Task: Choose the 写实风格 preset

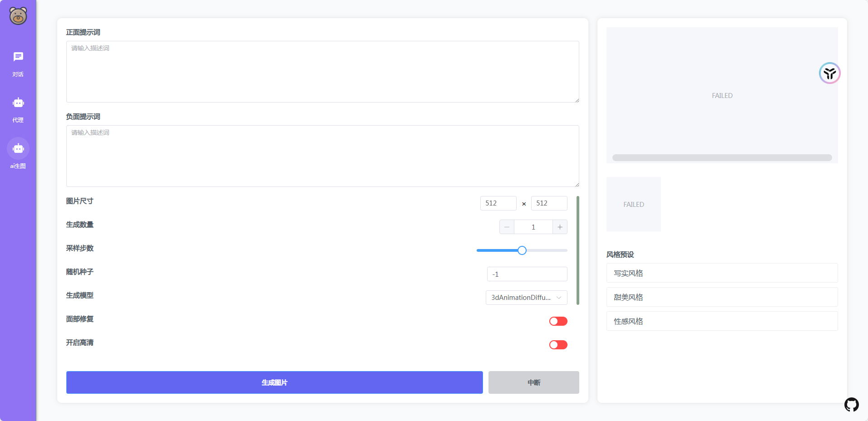Action: click(722, 273)
